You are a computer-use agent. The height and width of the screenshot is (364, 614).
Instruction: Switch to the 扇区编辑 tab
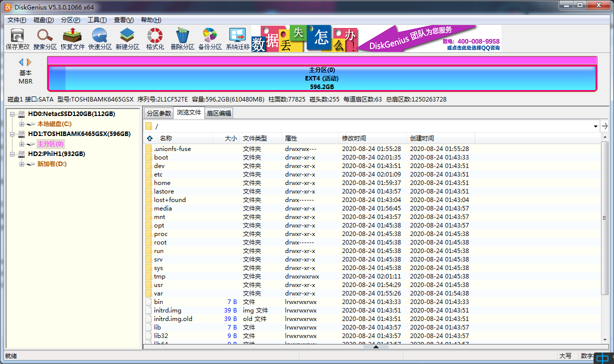(218, 113)
